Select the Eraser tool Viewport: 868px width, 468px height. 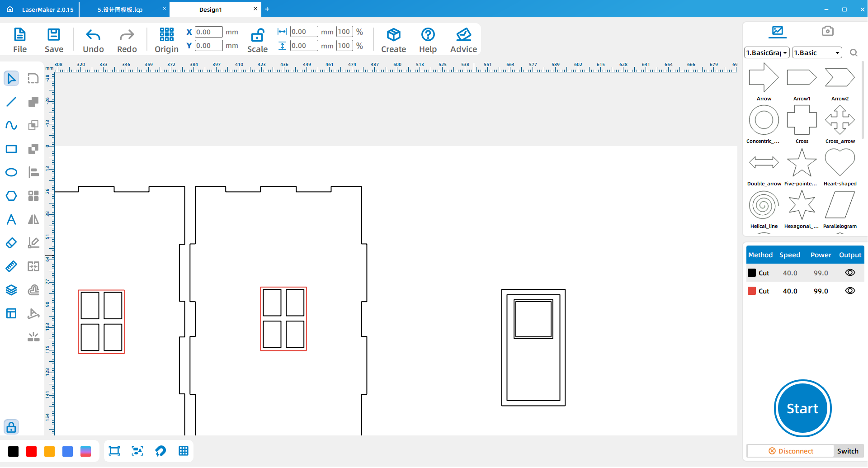click(11, 243)
